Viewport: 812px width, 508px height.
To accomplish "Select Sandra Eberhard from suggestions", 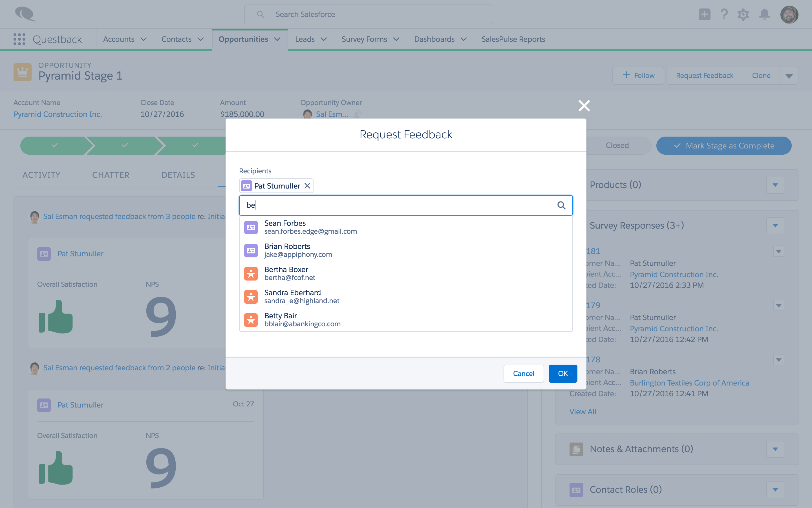I will pos(406,297).
